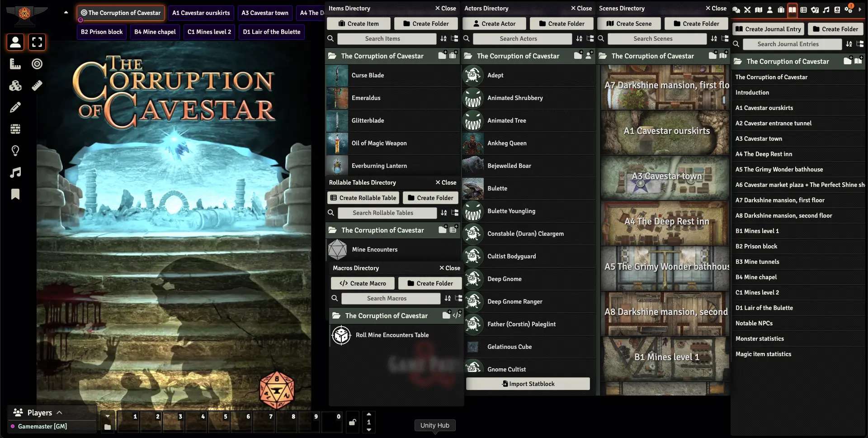Open the Game Settings gears icon

click(x=849, y=10)
